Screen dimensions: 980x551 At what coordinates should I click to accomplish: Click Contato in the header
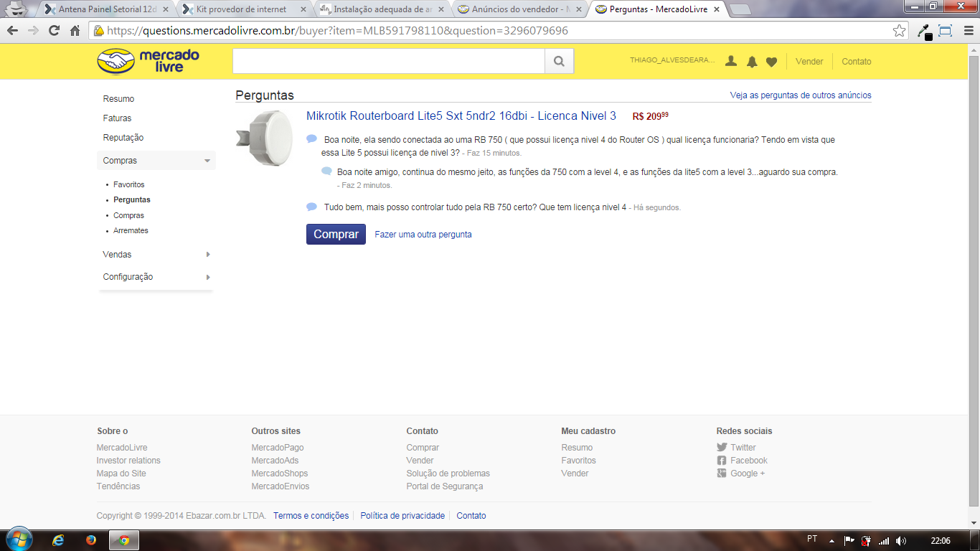pos(857,62)
